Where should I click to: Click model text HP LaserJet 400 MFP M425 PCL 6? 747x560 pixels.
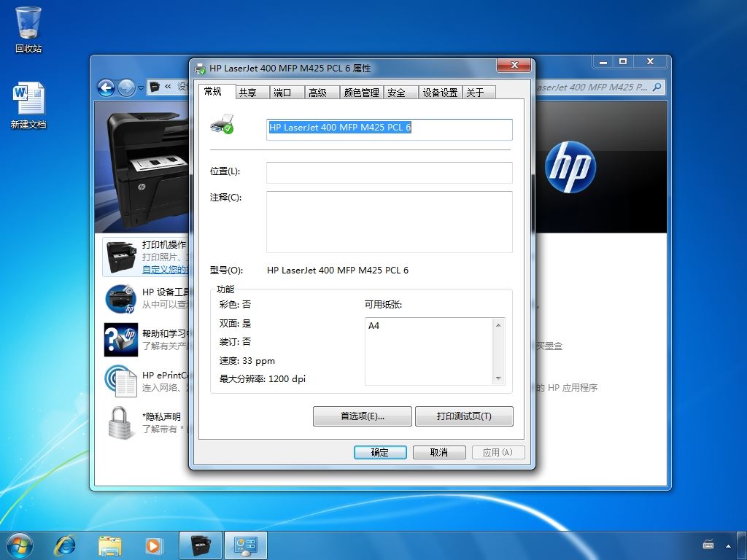(338, 271)
